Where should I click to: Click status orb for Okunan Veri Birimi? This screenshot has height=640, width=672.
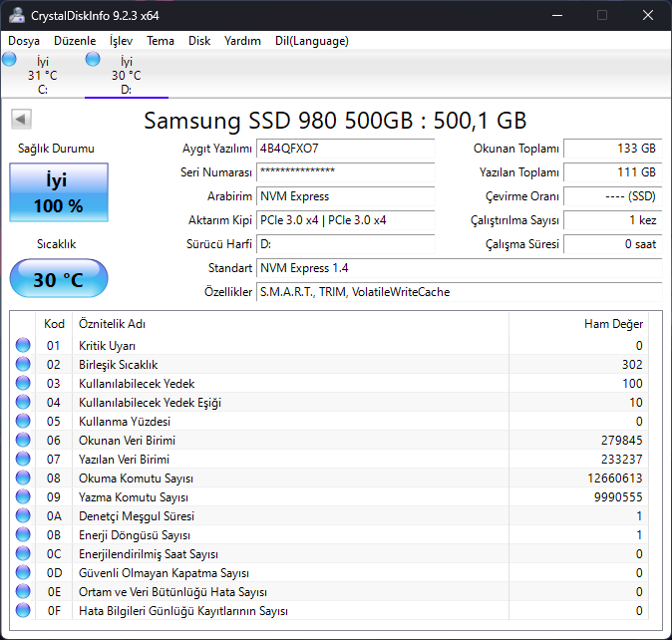23,441
